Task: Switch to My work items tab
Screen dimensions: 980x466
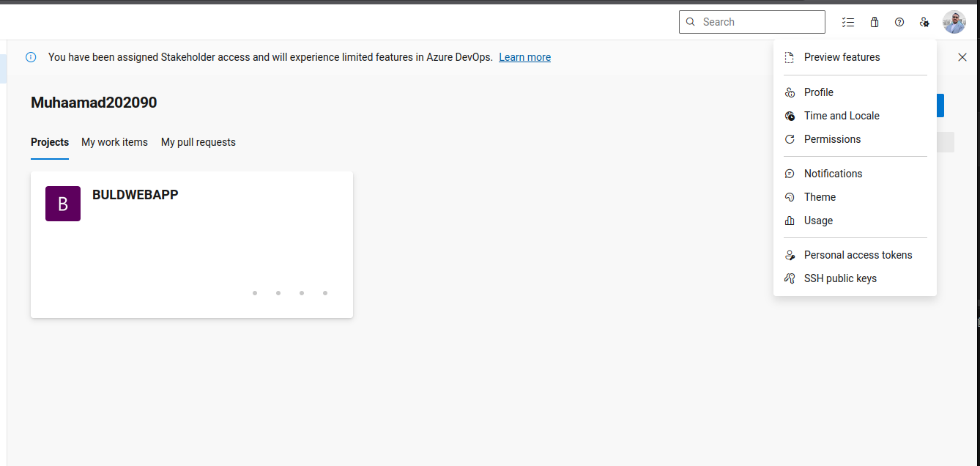Action: click(x=114, y=142)
